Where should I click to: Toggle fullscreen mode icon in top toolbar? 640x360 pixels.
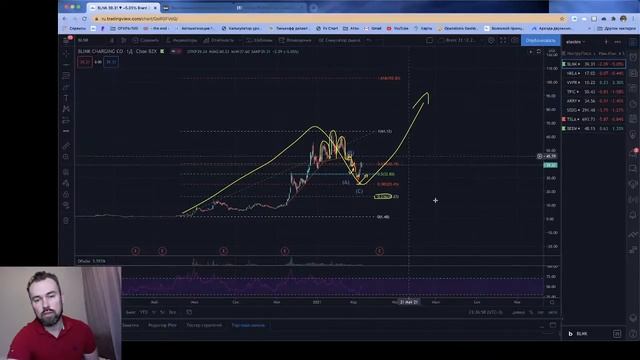click(x=503, y=40)
